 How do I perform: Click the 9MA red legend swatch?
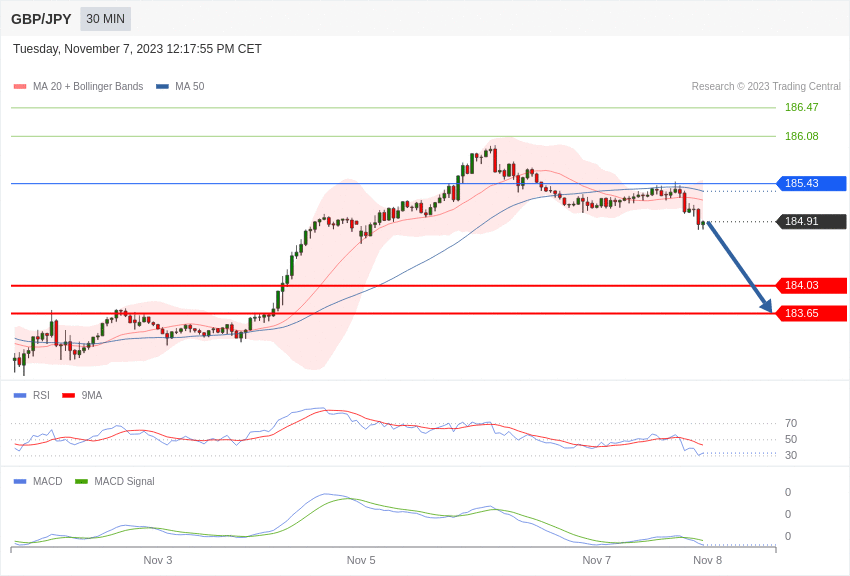pyautogui.click(x=68, y=396)
